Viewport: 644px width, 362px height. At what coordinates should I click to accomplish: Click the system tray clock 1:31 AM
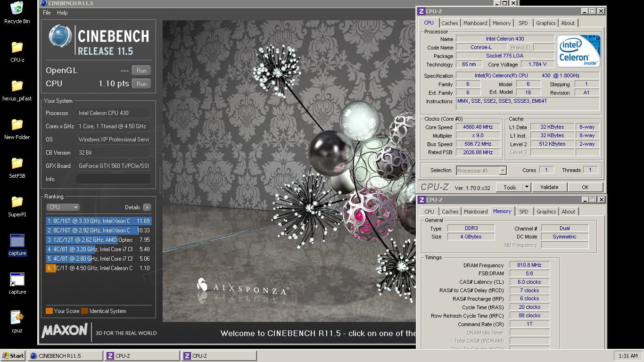tap(628, 356)
